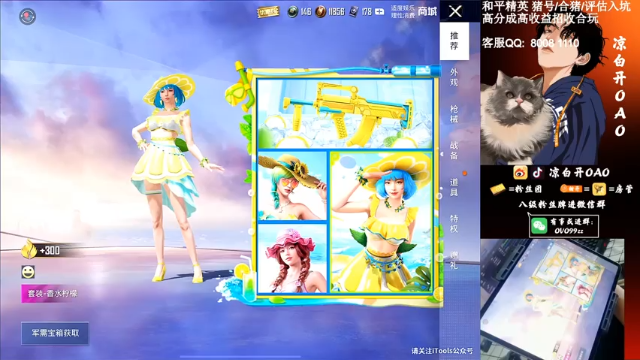Click the 11856 currency amount
Image resolution: width=640 pixels, height=360 pixels.
click(x=336, y=12)
